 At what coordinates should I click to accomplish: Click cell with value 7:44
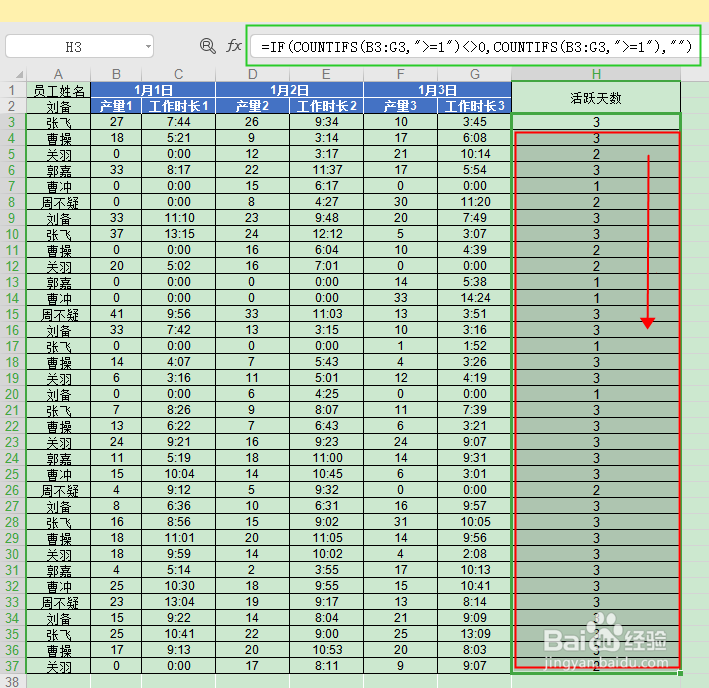[x=179, y=122]
